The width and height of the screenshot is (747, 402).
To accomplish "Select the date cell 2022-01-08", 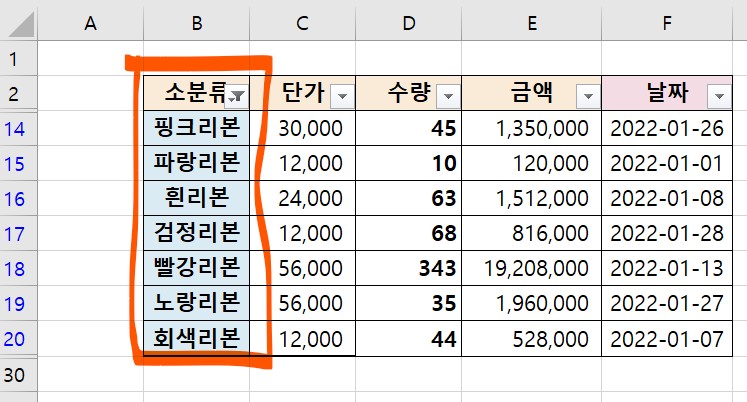I will (667, 198).
